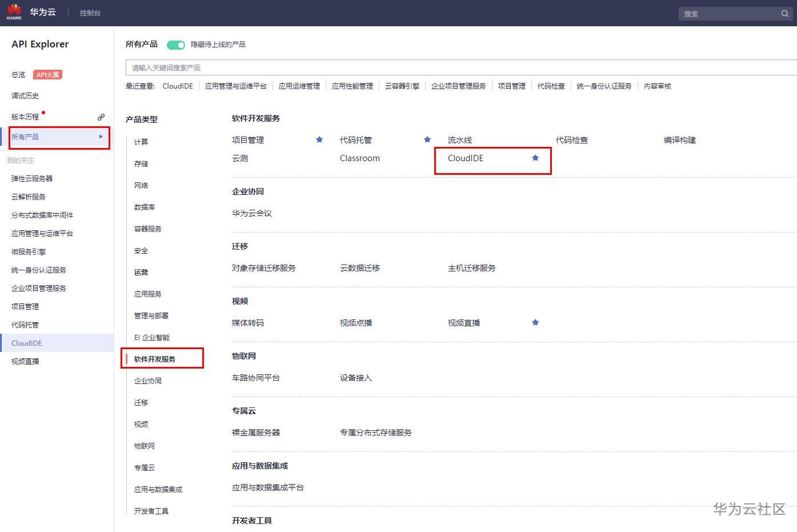Viewport: 797px width, 532px height.
Task: Open 项目管理 under 软件开发服务
Action: [x=248, y=140]
